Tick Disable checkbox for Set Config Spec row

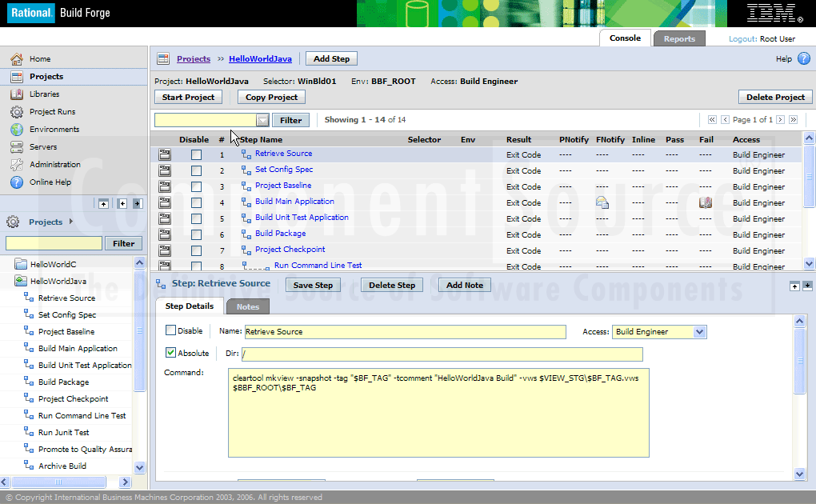click(196, 170)
